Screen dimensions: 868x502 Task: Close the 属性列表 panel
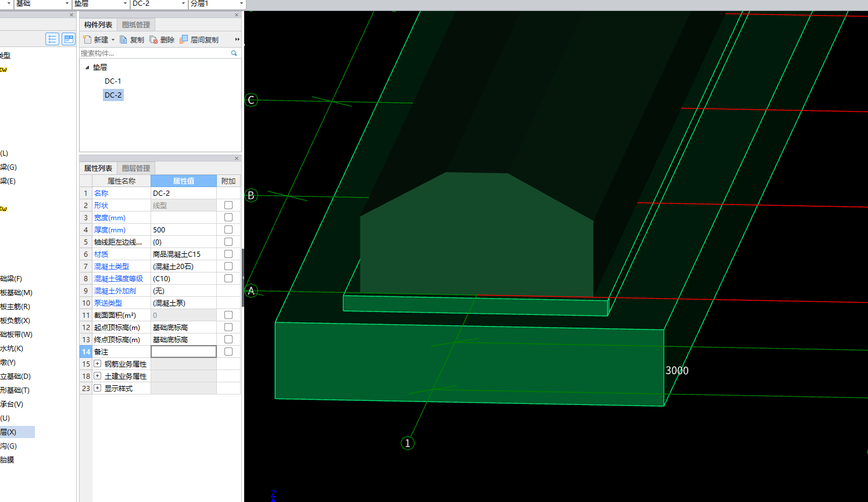(237, 158)
